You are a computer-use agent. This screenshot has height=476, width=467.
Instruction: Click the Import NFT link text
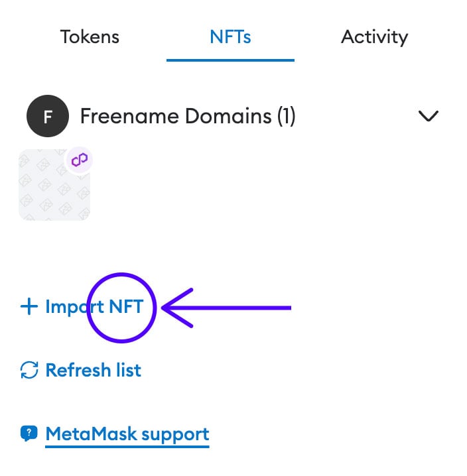(x=93, y=307)
